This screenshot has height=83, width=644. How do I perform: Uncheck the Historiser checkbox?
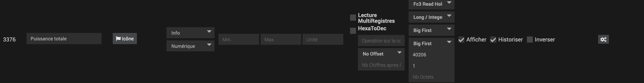coord(493,40)
